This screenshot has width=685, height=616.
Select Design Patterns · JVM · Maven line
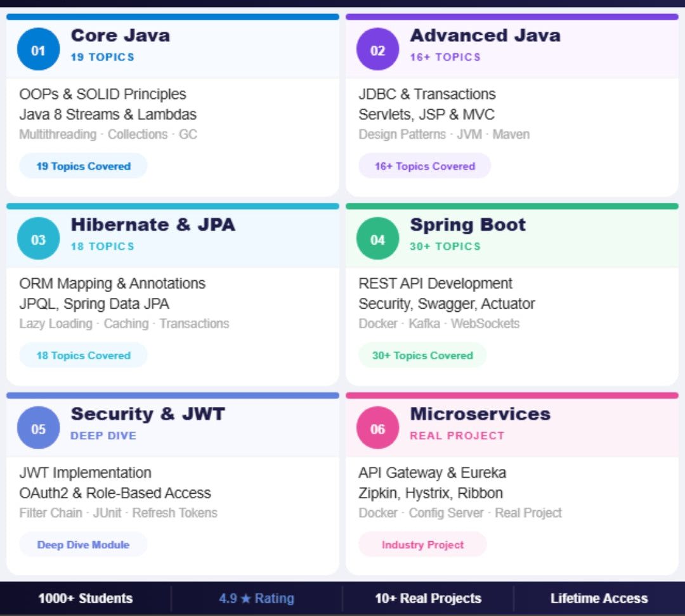444,134
